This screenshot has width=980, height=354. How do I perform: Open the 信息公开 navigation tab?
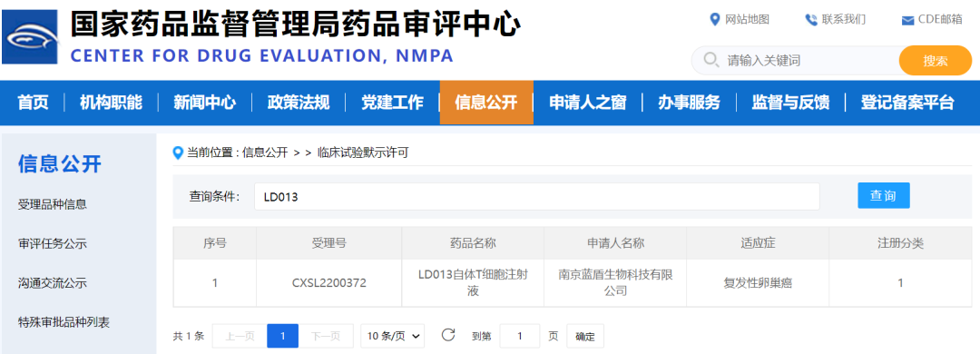coord(486,103)
